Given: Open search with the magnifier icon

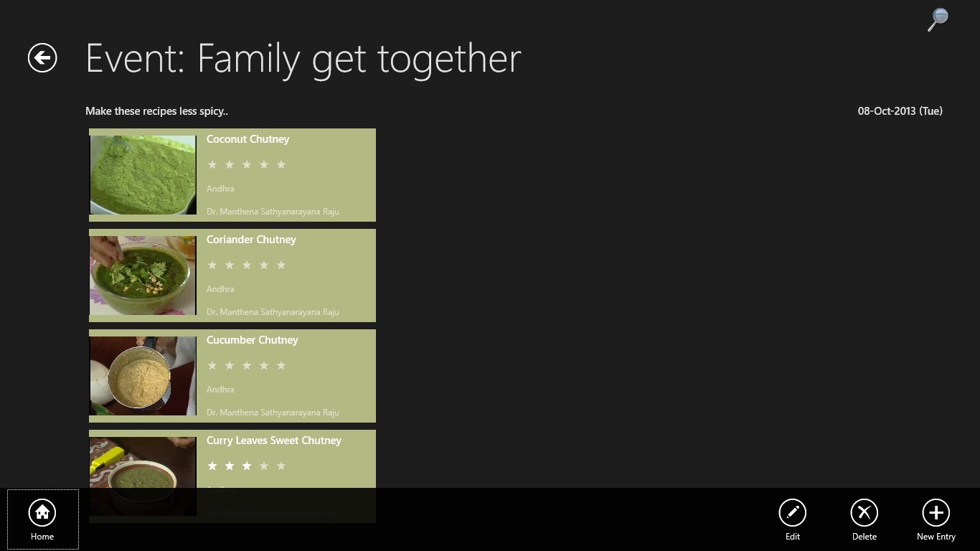Looking at the screenshot, I should point(938,19).
